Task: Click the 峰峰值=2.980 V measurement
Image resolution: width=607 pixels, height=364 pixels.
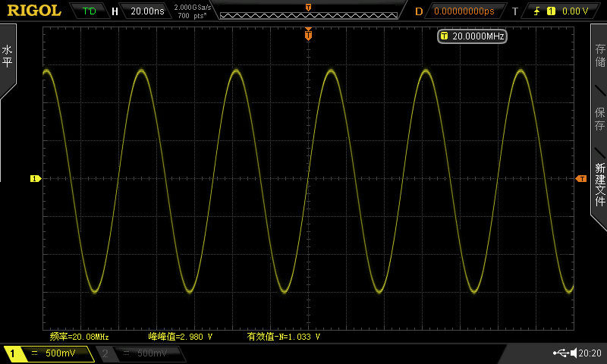Action: coord(181,337)
